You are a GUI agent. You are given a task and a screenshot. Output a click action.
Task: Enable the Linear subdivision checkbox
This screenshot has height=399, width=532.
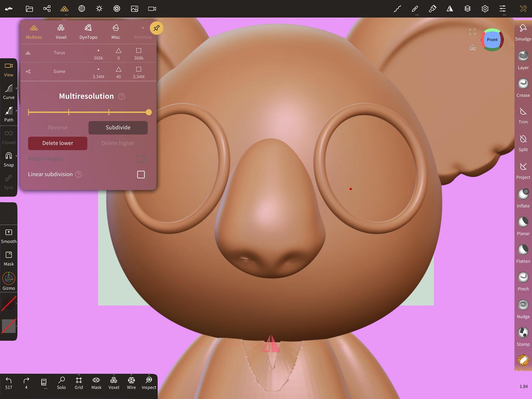click(x=141, y=174)
